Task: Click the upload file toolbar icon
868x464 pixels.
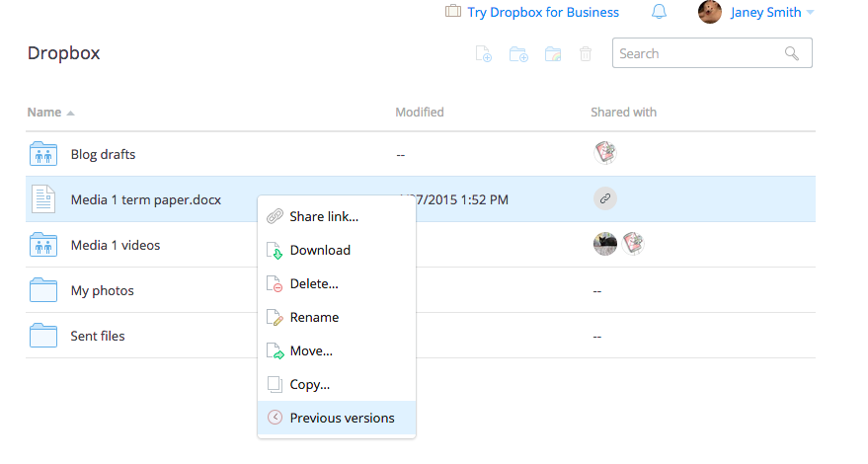Action: point(484,54)
